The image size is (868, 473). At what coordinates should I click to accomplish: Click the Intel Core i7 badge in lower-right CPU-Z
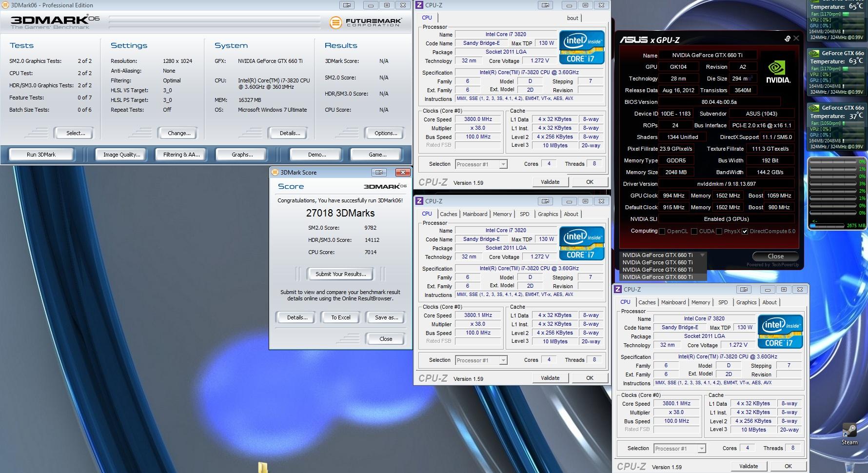[780, 332]
